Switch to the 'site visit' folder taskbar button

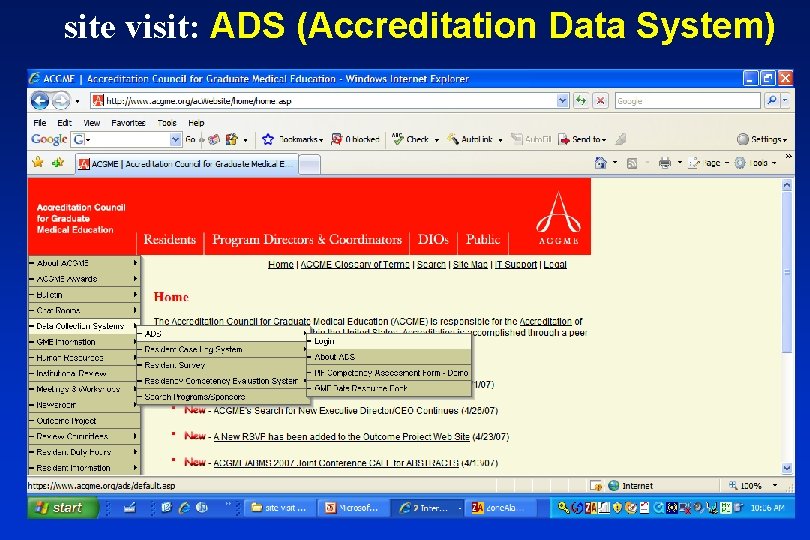point(280,508)
